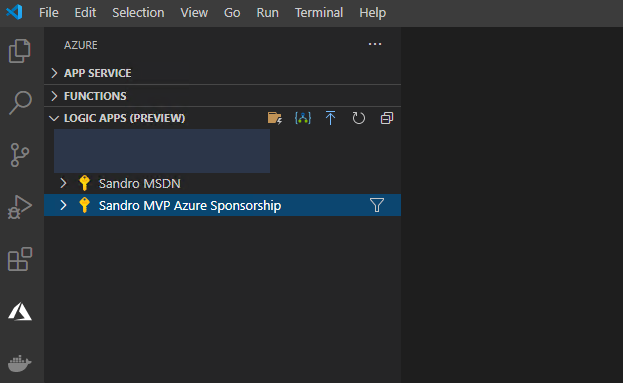Click the APP SERVICE section title
Screen dimensions: 623x383
point(97,73)
